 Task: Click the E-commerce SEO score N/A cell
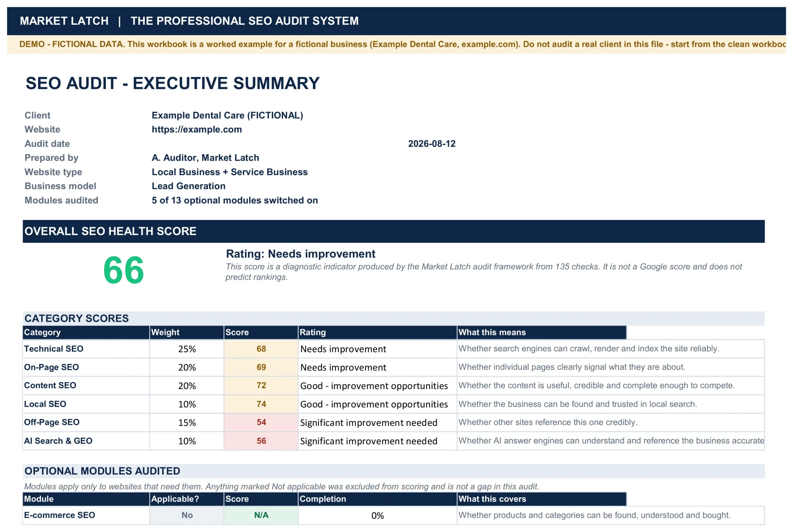click(261, 515)
